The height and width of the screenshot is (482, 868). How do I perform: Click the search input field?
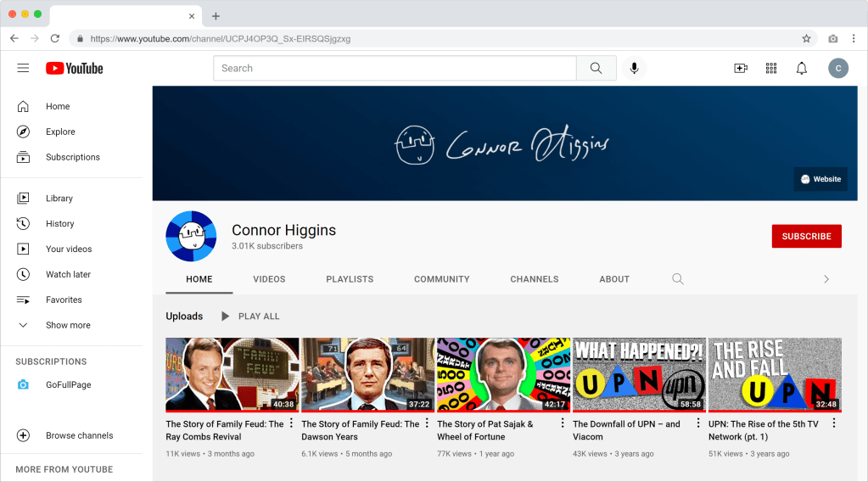[395, 68]
